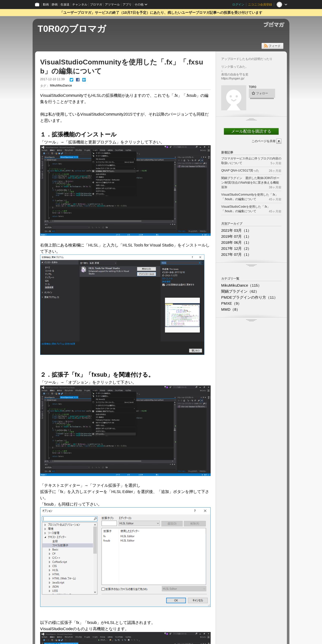Open the 静画 menu item
This screenshot has height=644, width=322.
[x=54, y=5]
